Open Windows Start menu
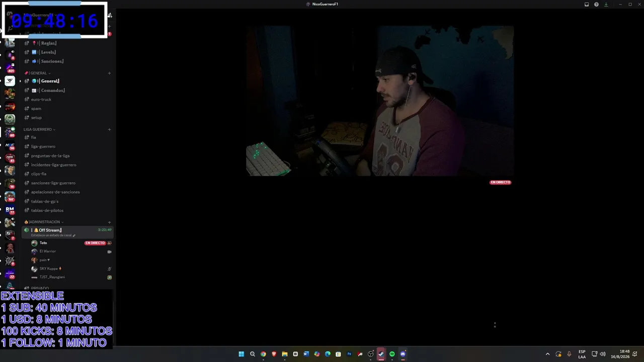 [242, 354]
